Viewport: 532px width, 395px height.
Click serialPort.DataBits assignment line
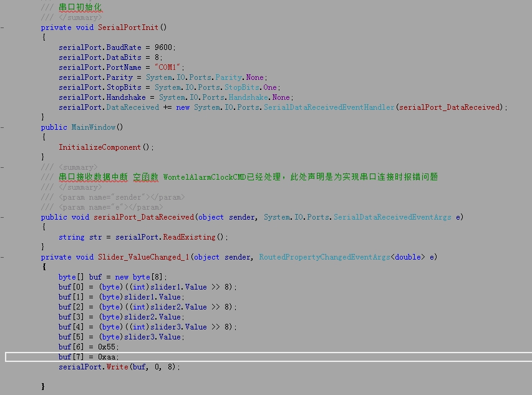coord(110,57)
